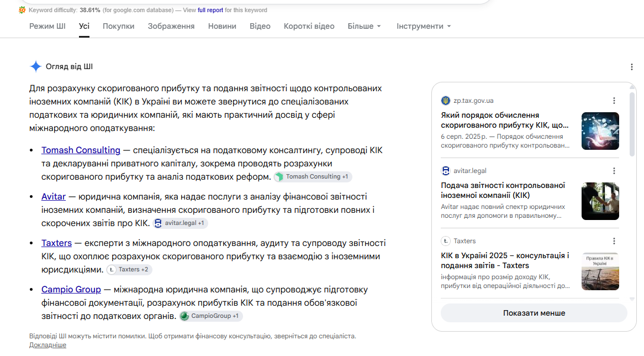The height and width of the screenshot is (356, 644).
Task: Click the AI overview sparkle icon
Action: click(36, 66)
